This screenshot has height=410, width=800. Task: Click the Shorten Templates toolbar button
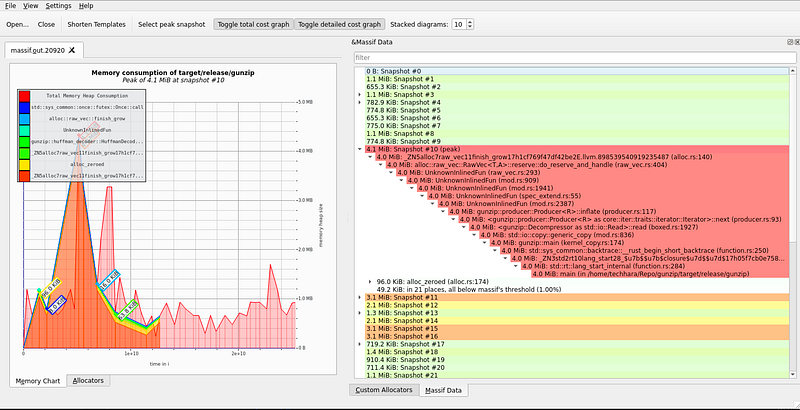coord(97,23)
